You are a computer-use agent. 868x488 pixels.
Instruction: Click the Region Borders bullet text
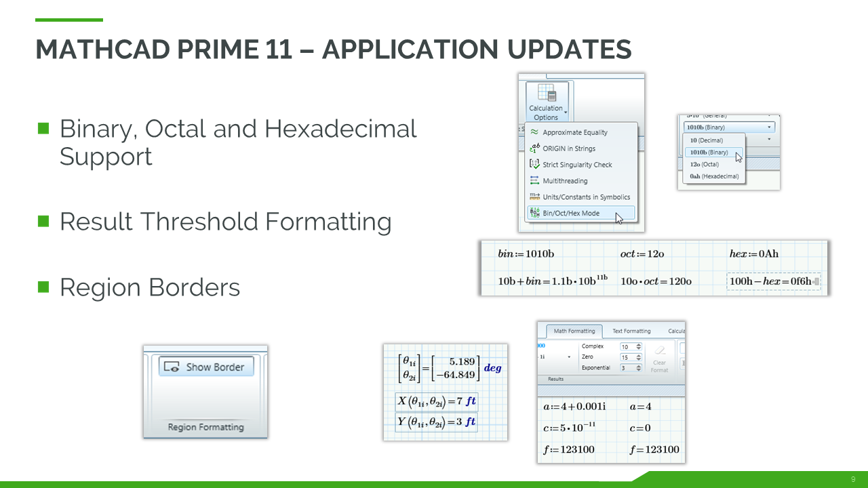[x=150, y=287]
